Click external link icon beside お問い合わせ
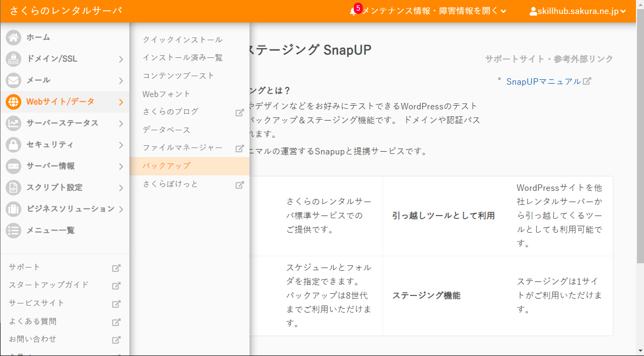The image size is (644, 356). (116, 340)
